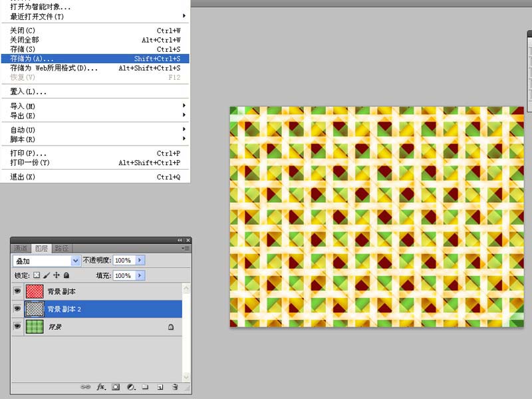This screenshot has width=532, height=399.
Task: Click the lock on the 背景 layer
Action: tap(171, 327)
